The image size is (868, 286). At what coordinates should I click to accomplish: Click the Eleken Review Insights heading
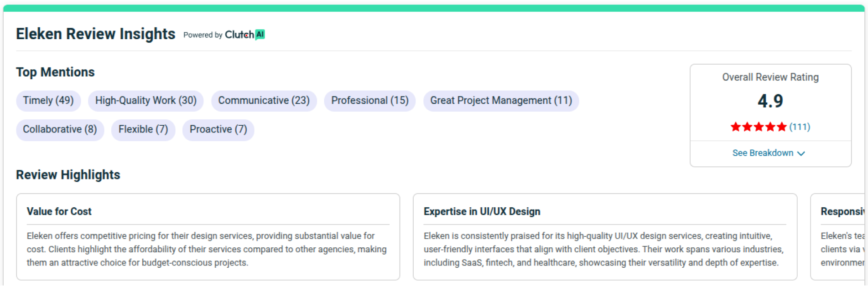pos(95,34)
